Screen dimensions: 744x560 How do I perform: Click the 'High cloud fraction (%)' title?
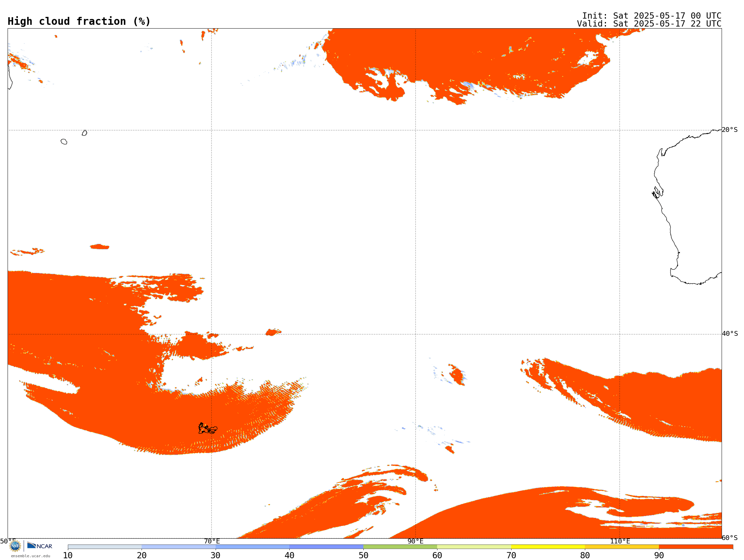pyautogui.click(x=79, y=21)
